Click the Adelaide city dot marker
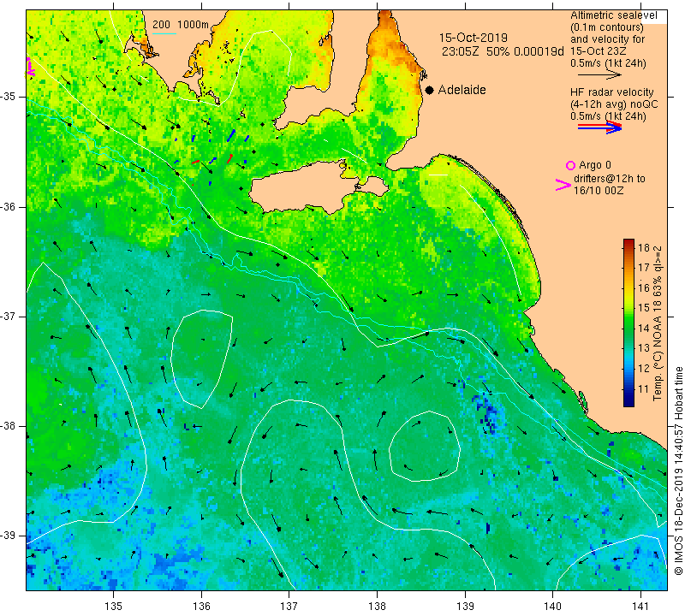Viewport: 685px width, 616px height. (430, 90)
